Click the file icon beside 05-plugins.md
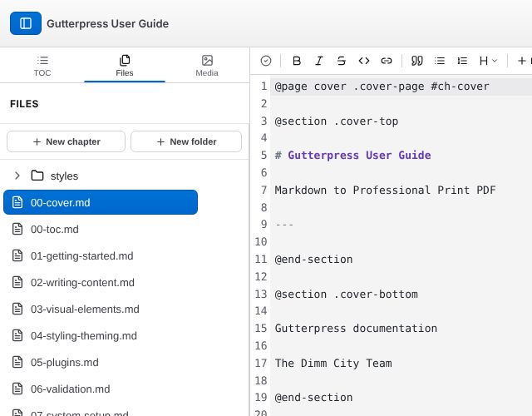 (x=17, y=362)
